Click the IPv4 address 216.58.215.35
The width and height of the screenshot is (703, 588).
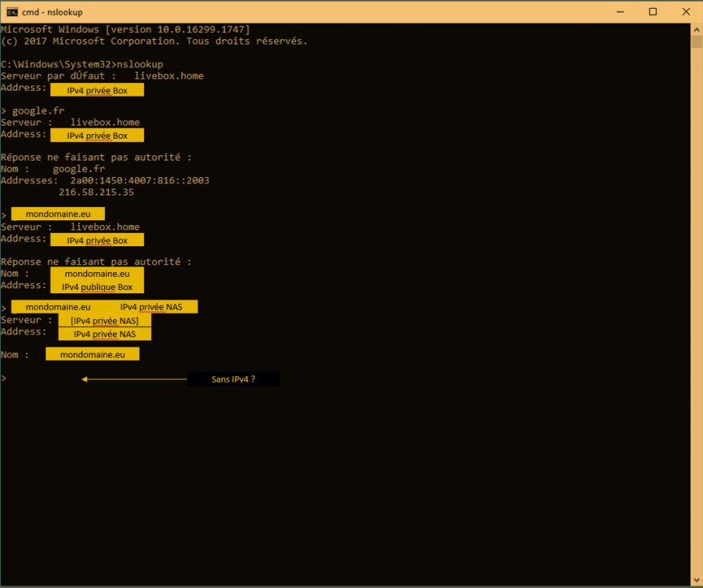click(x=96, y=192)
